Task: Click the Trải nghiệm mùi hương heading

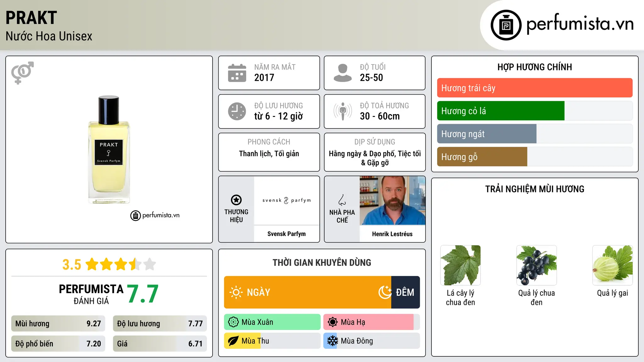Action: [x=535, y=189]
